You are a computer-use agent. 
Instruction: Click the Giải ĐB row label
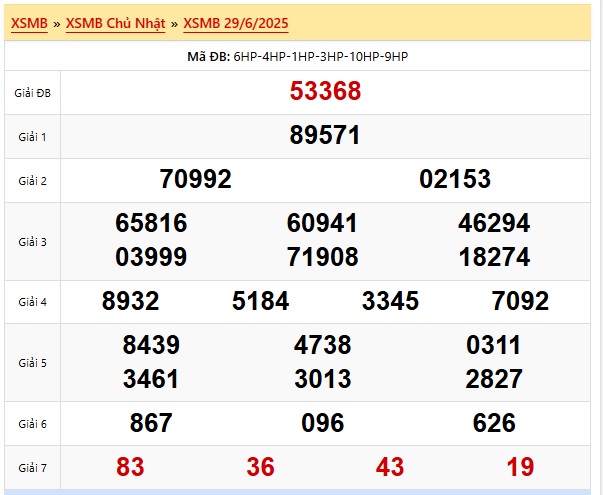click(x=32, y=93)
